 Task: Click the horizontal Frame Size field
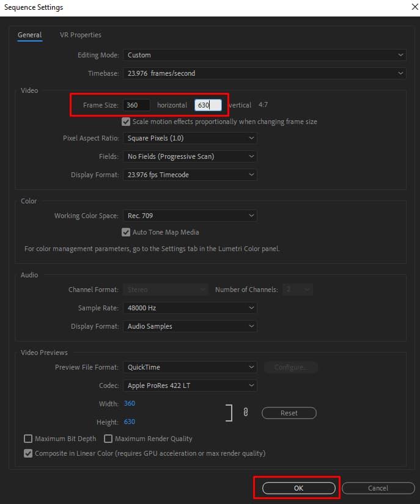(136, 105)
